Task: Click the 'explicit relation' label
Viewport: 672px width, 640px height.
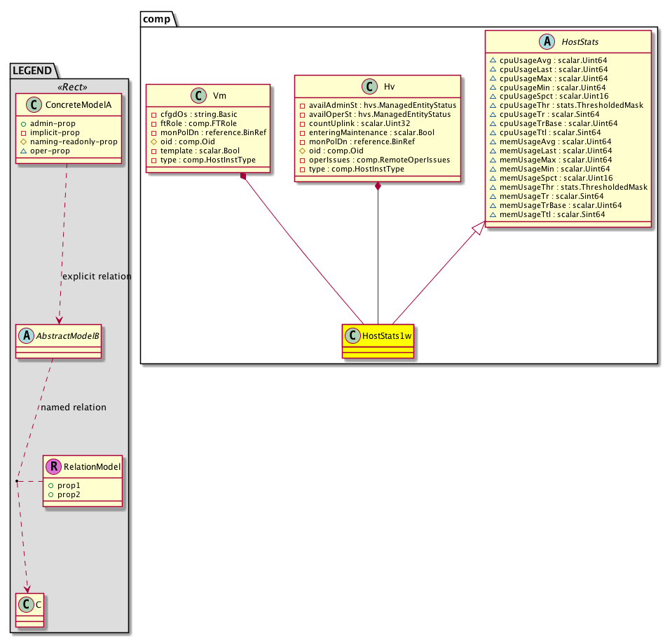Action: point(96,276)
